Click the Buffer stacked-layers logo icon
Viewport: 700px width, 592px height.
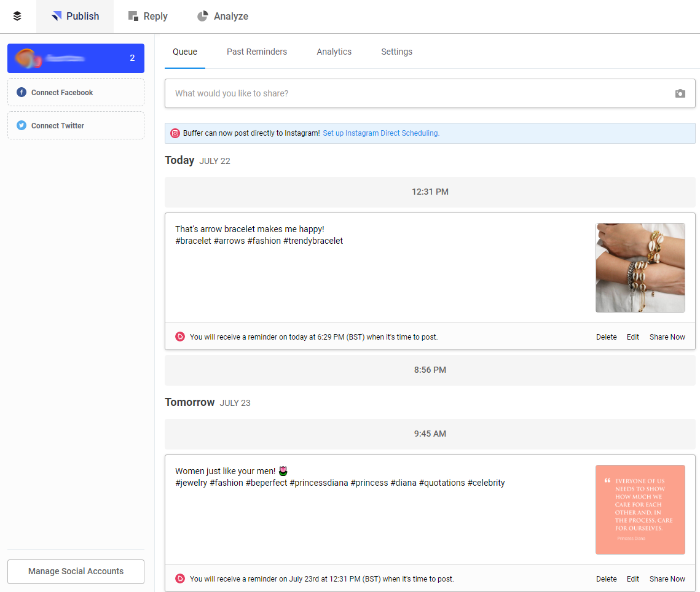[17, 17]
